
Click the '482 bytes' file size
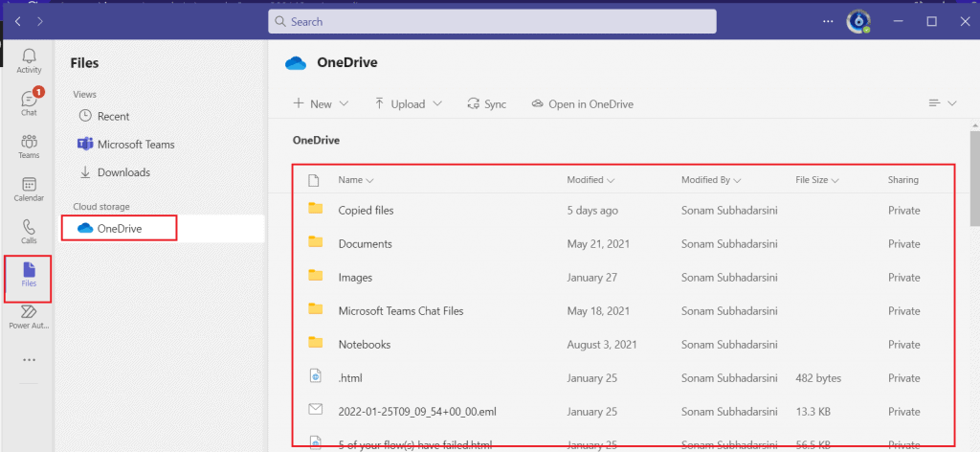point(818,378)
